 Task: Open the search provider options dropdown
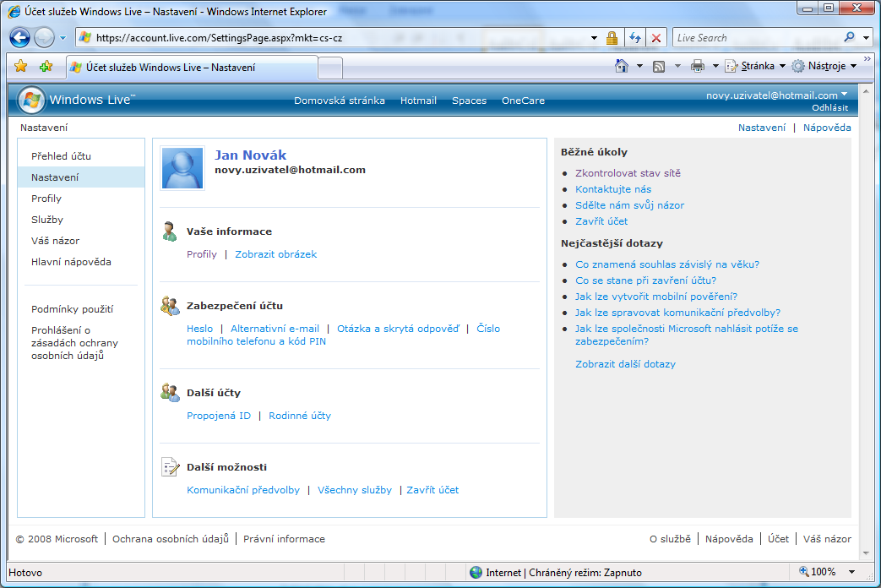click(x=866, y=38)
